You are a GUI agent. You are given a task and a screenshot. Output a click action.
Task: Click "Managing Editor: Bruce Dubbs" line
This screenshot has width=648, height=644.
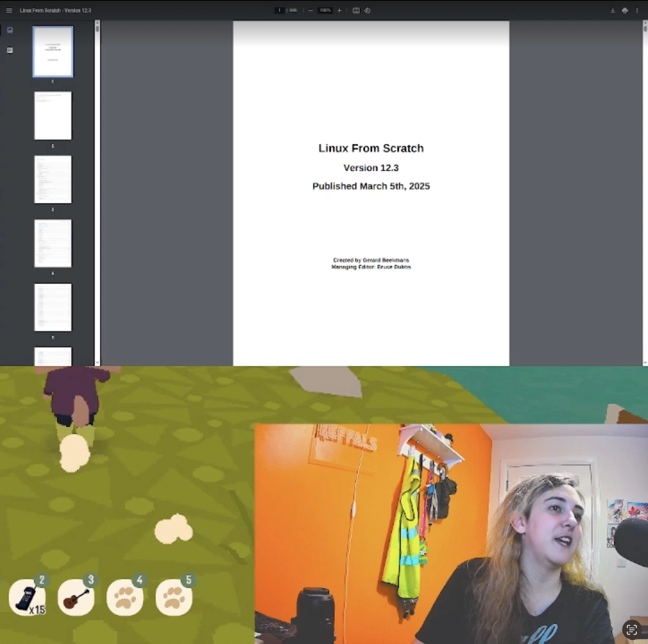coord(371,267)
